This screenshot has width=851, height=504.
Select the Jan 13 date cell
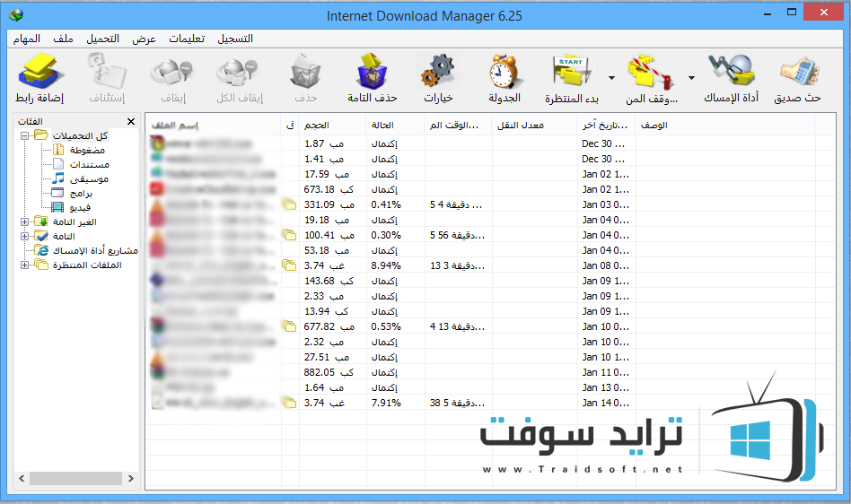pos(606,388)
